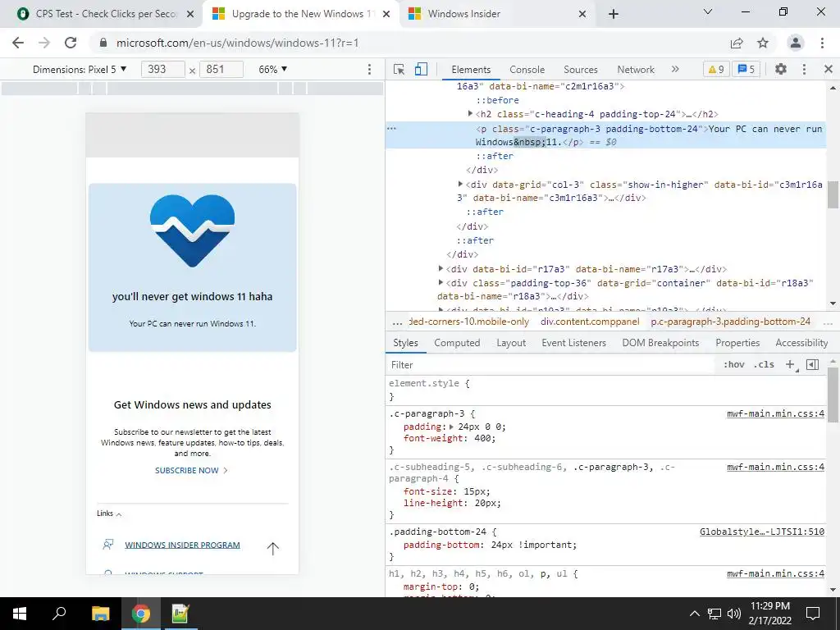Open DevTools settings gear
The height and width of the screenshot is (630, 840).
[781, 69]
